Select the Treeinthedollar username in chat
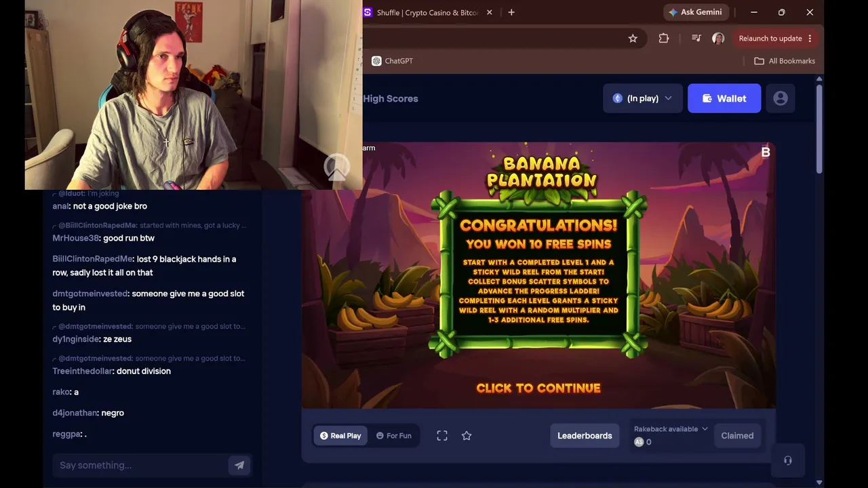This screenshot has height=488, width=868. 83,371
